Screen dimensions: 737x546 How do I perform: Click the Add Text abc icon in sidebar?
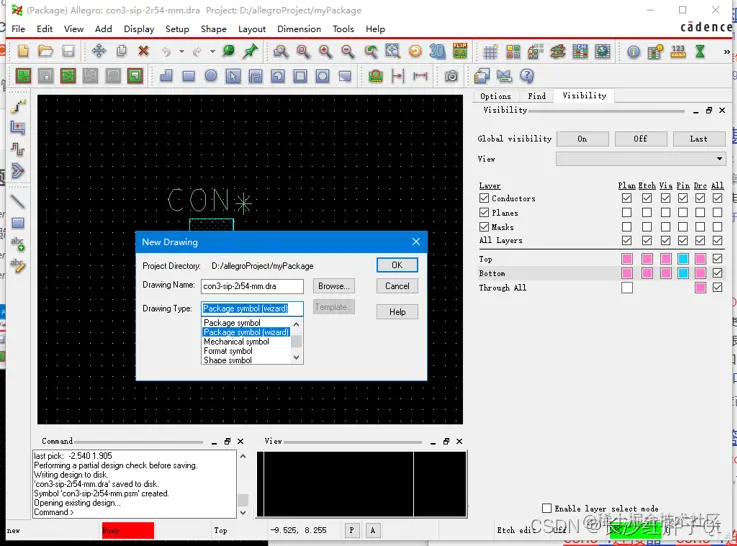[x=17, y=244]
